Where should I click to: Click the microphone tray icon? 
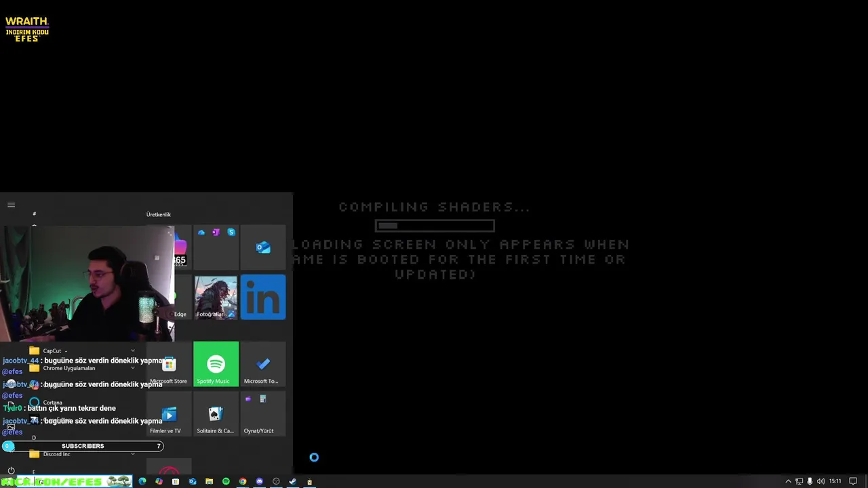[x=810, y=481]
